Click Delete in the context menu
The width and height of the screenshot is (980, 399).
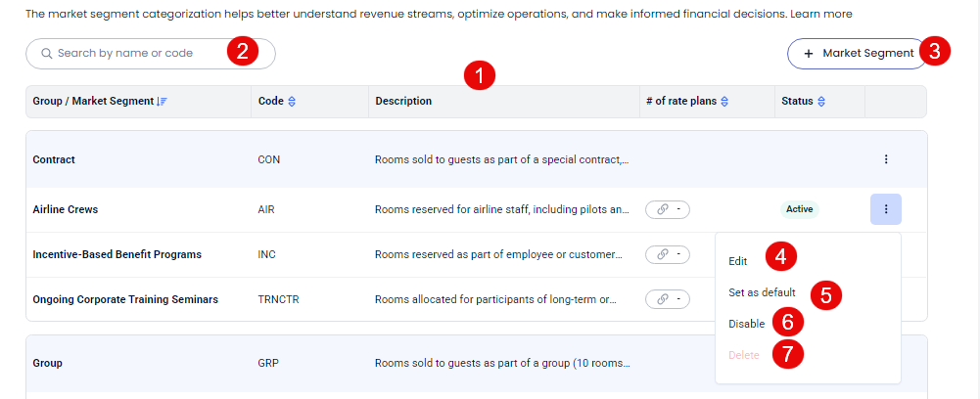pos(744,355)
